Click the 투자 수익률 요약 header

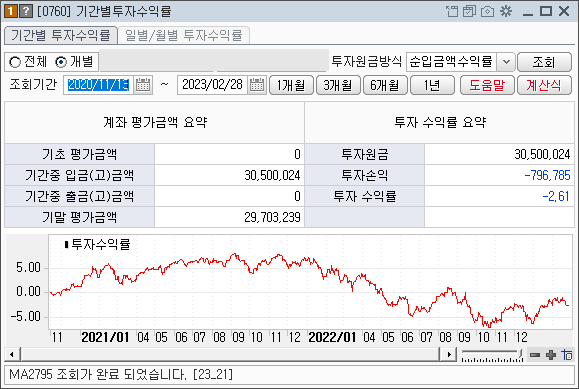(440, 122)
